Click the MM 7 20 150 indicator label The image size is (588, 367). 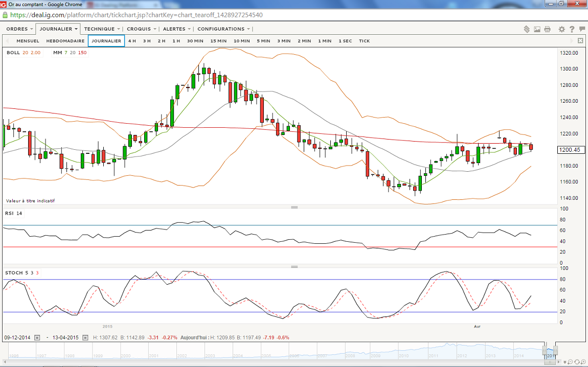pyautogui.click(x=70, y=53)
